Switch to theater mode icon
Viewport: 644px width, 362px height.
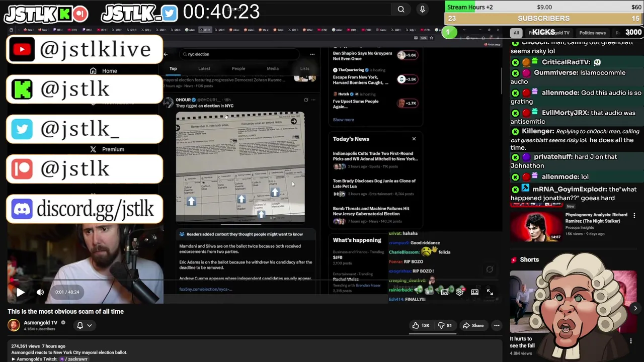point(474,292)
